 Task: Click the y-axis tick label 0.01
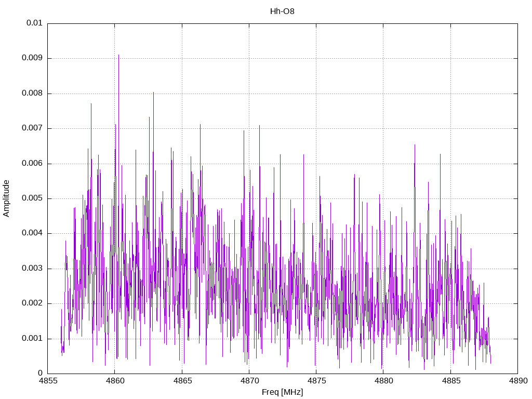(34, 23)
